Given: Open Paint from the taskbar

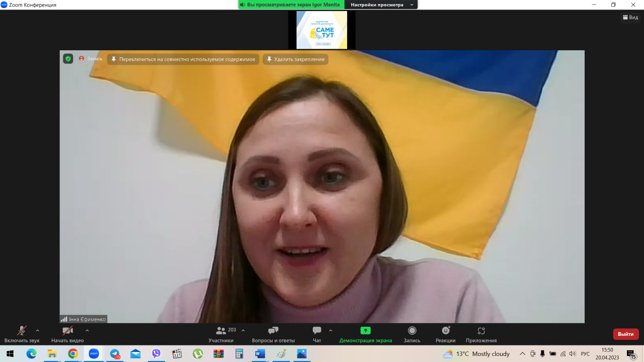Looking at the screenshot, I should (281, 353).
